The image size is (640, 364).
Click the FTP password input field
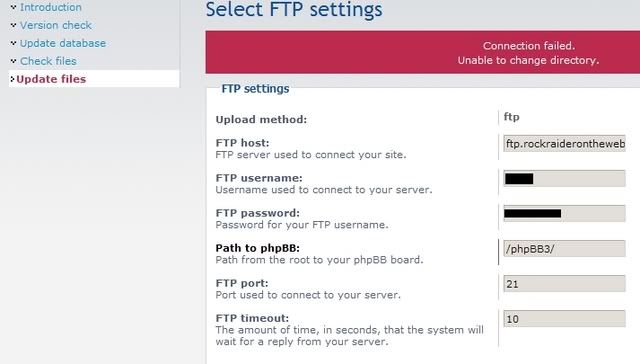click(x=564, y=213)
